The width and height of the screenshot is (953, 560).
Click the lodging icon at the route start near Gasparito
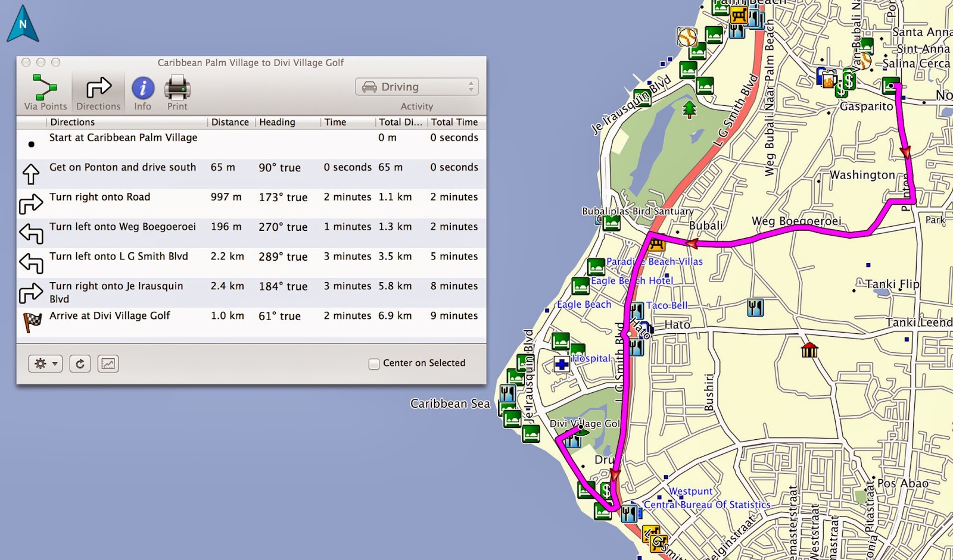[x=891, y=85]
